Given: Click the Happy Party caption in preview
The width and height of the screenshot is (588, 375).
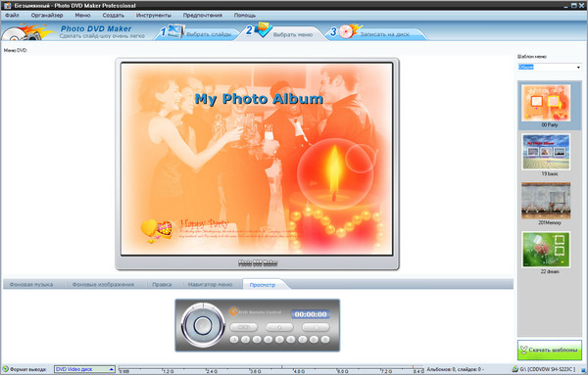Looking at the screenshot, I should (x=204, y=223).
